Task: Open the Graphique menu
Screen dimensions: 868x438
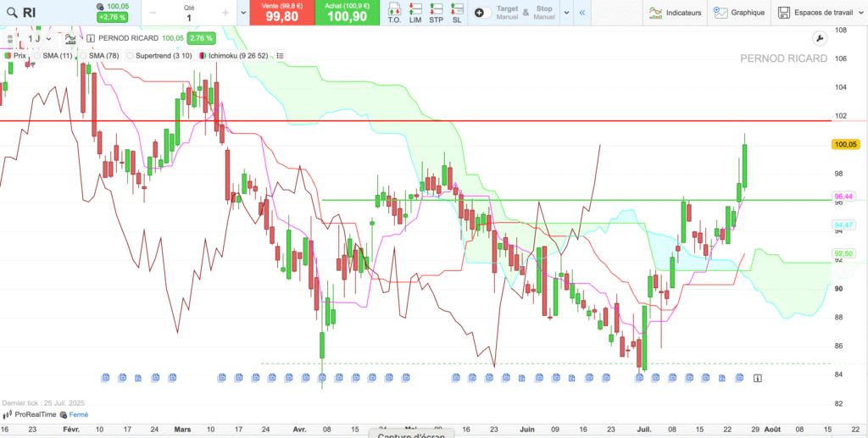Action: pos(738,13)
